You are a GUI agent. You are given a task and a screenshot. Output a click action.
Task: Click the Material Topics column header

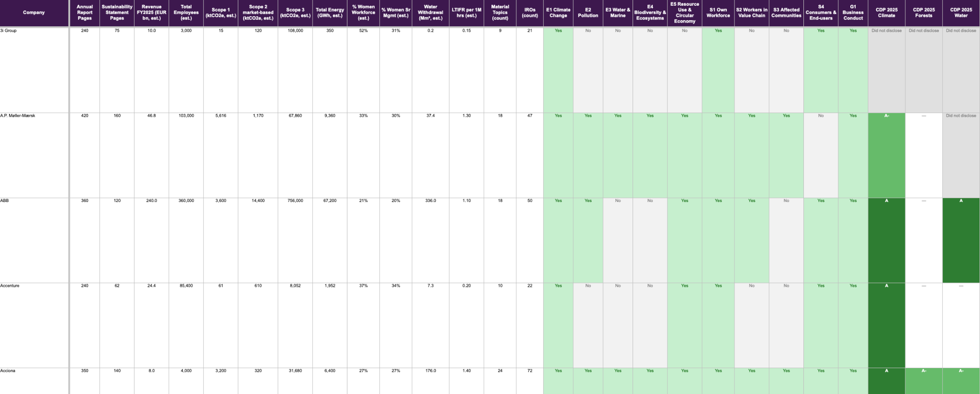pos(500,13)
